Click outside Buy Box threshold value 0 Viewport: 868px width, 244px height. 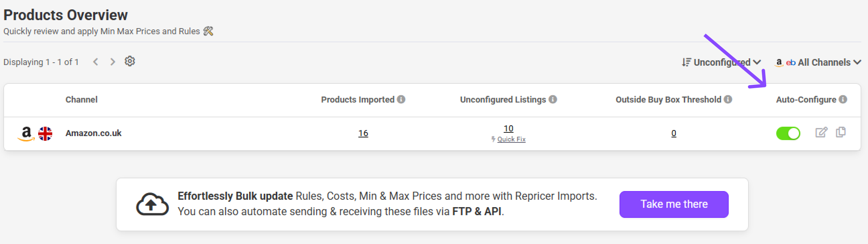coord(673,133)
